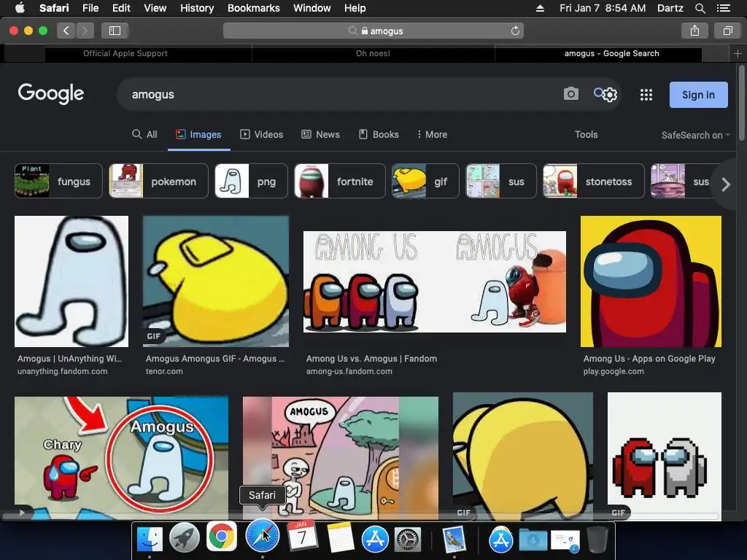The width and height of the screenshot is (747, 560).
Task: Open Amogus UnAnything Wiki result link
Action: tap(69, 359)
